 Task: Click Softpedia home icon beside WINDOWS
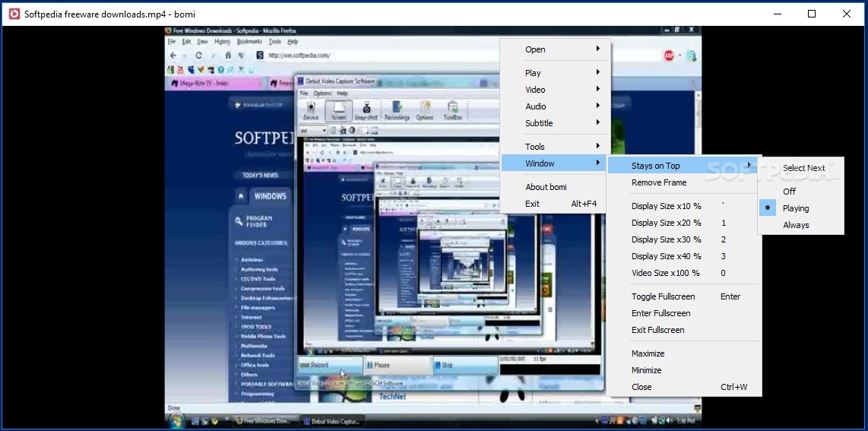[241, 196]
